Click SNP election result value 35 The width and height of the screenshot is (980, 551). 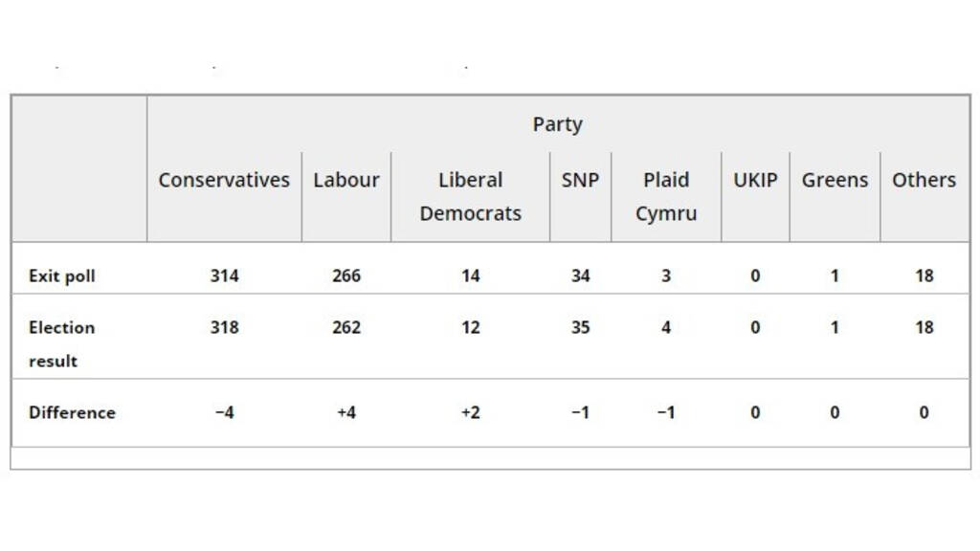[x=580, y=328]
